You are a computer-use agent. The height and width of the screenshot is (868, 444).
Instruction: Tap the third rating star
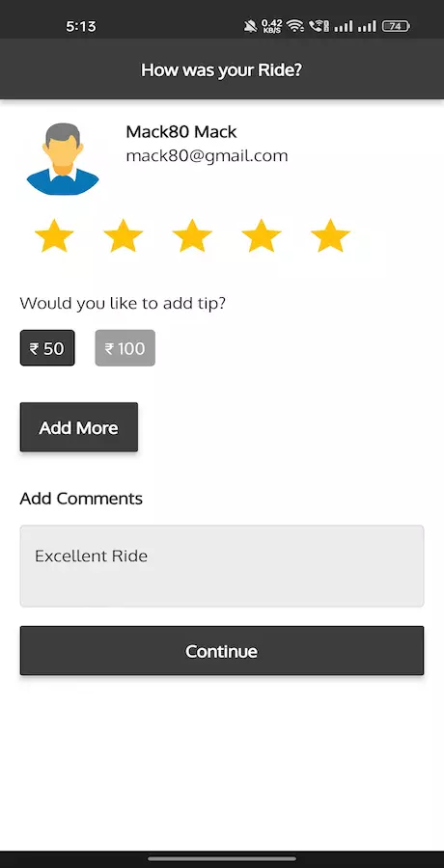click(192, 236)
